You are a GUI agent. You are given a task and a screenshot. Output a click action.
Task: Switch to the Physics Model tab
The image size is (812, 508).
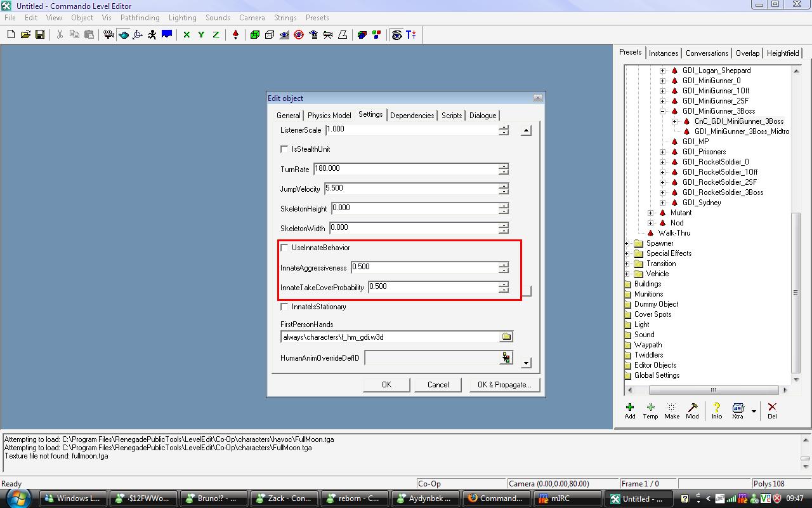[329, 116]
